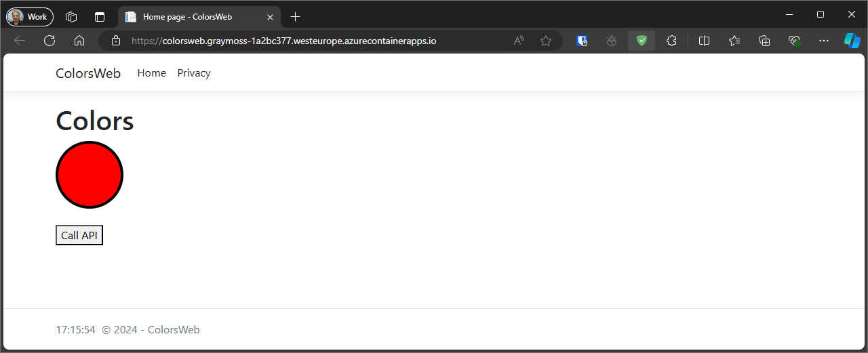Click the 17:15:54 timestamp in footer

point(75,330)
